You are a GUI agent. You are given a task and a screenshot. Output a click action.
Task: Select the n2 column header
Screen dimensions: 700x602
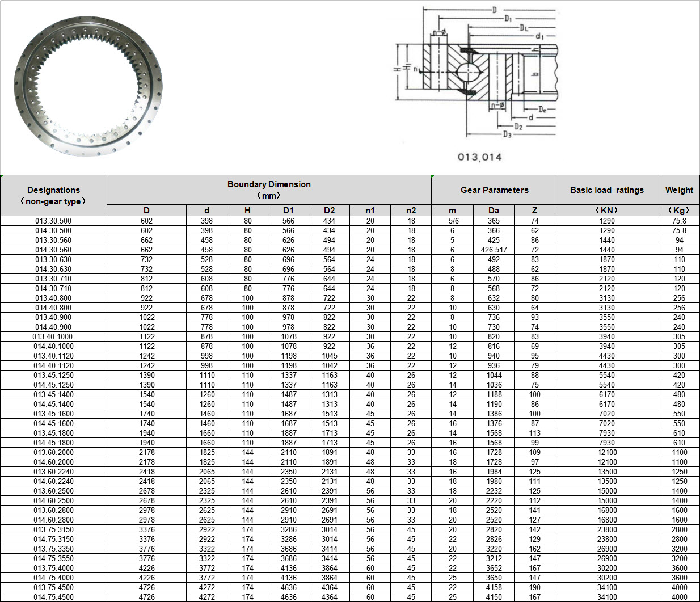pos(411,211)
